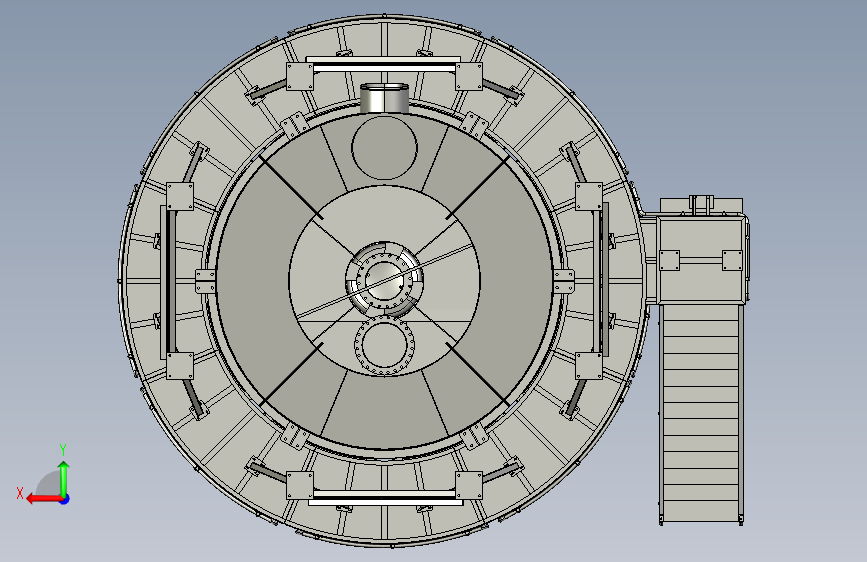The height and width of the screenshot is (562, 867).
Task: Select the lower bolted ring flange below the hub
Action: (x=384, y=346)
